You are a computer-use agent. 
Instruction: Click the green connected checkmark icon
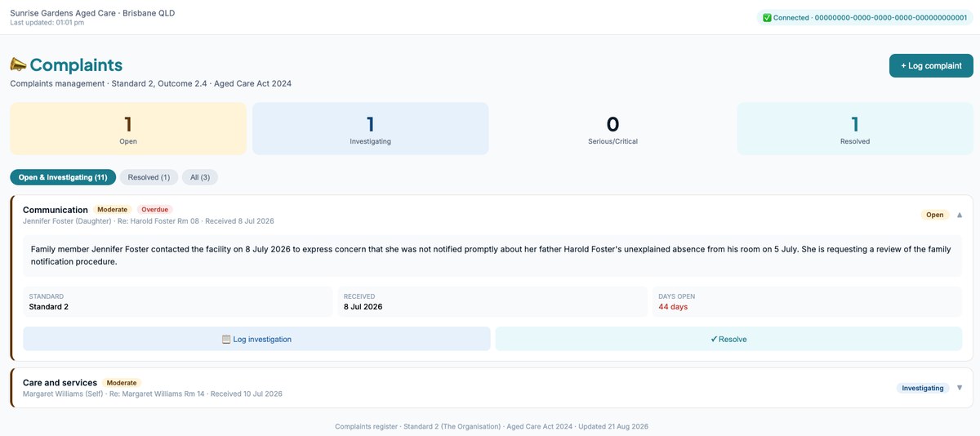tap(767, 17)
